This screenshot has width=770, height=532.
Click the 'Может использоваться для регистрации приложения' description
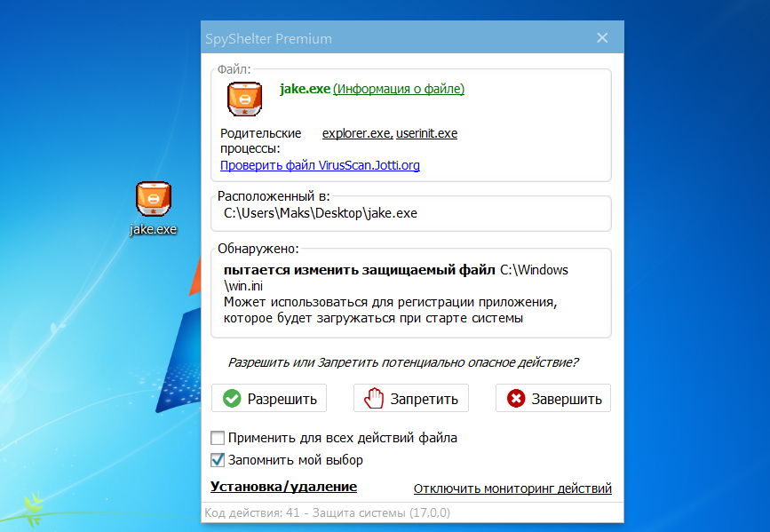tap(391, 310)
